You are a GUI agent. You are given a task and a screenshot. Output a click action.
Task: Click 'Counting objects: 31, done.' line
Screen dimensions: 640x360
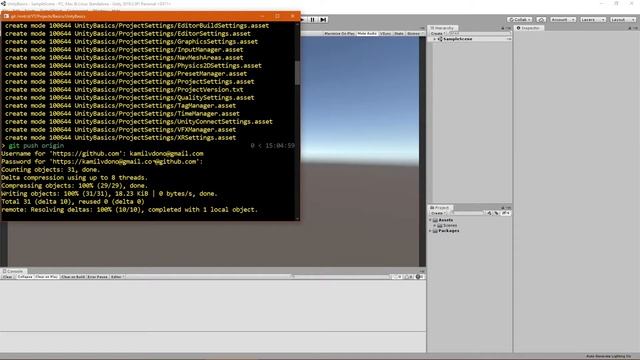[51, 170]
